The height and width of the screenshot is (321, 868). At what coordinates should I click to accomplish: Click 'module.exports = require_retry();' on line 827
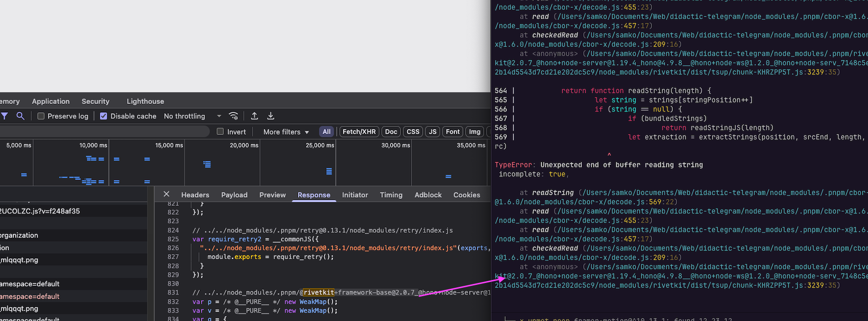[x=271, y=257]
